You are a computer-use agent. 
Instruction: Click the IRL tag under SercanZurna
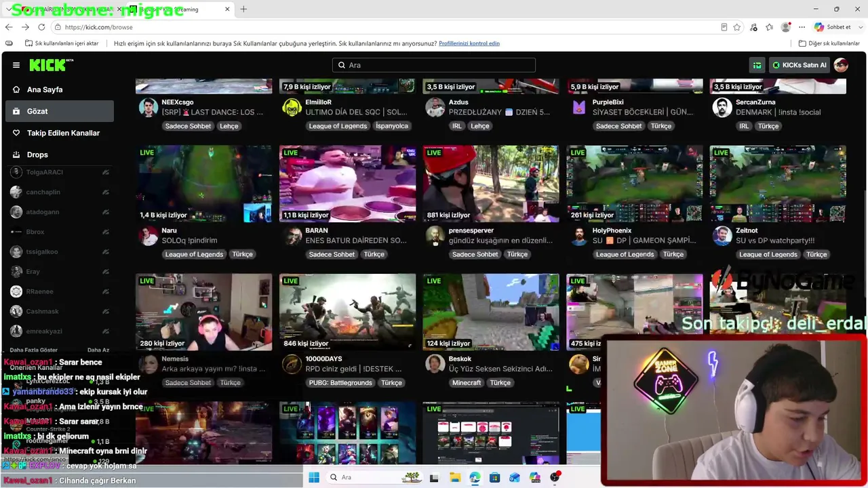pyautogui.click(x=744, y=126)
